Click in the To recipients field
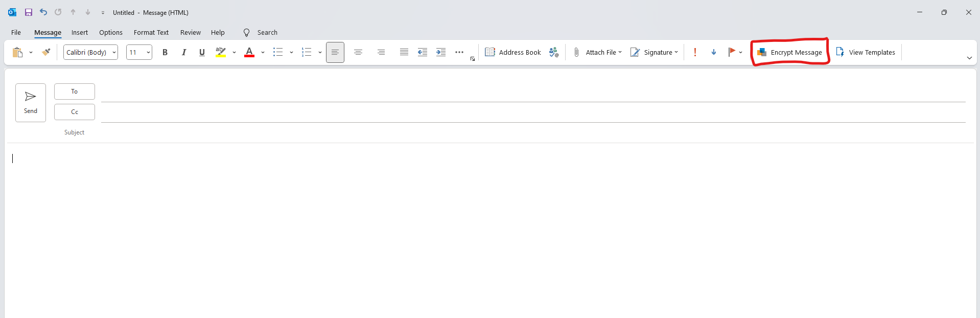Viewport: 980px width, 318px height. coord(533,93)
